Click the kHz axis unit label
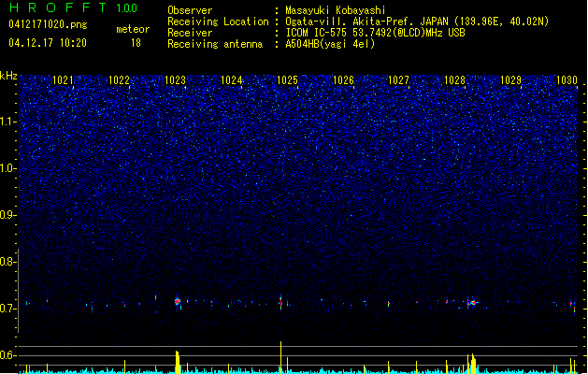588x374 pixels. pos(8,76)
